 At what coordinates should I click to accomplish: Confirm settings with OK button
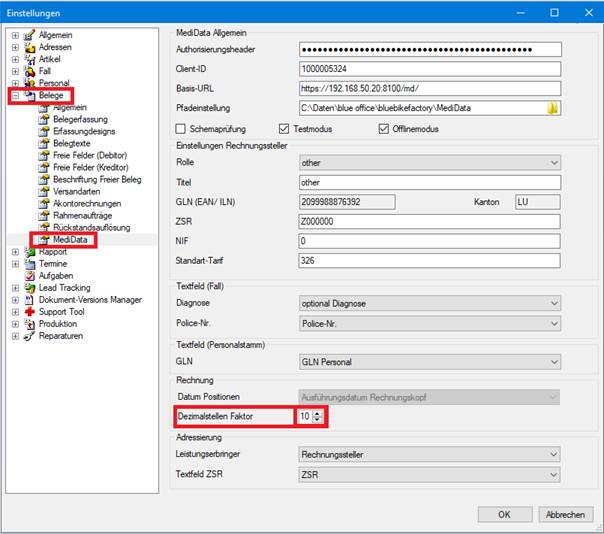point(505,514)
